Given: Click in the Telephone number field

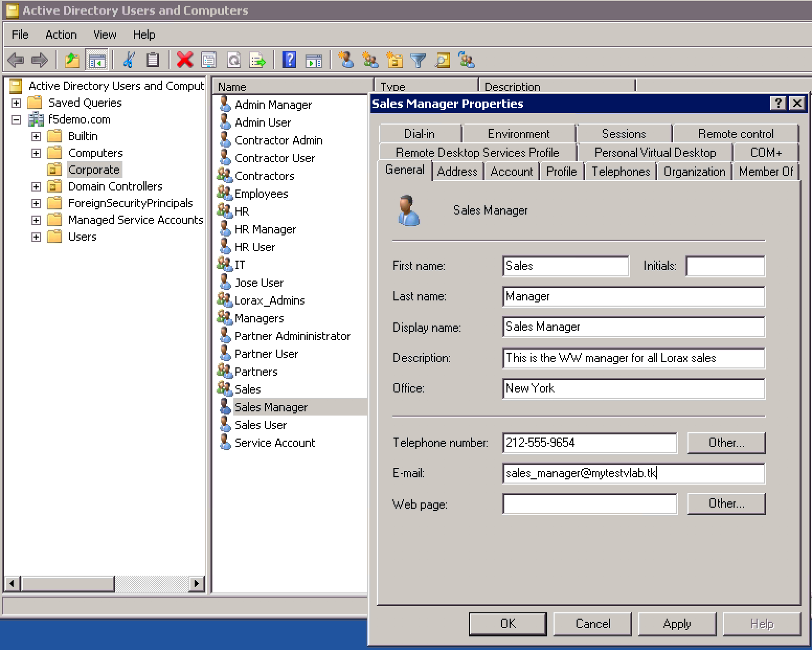Looking at the screenshot, I should click(590, 443).
